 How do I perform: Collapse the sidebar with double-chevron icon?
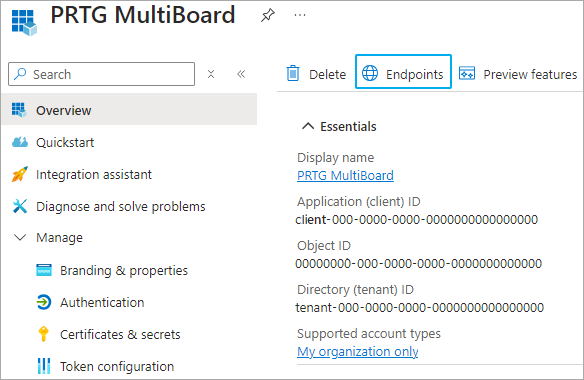tap(241, 74)
